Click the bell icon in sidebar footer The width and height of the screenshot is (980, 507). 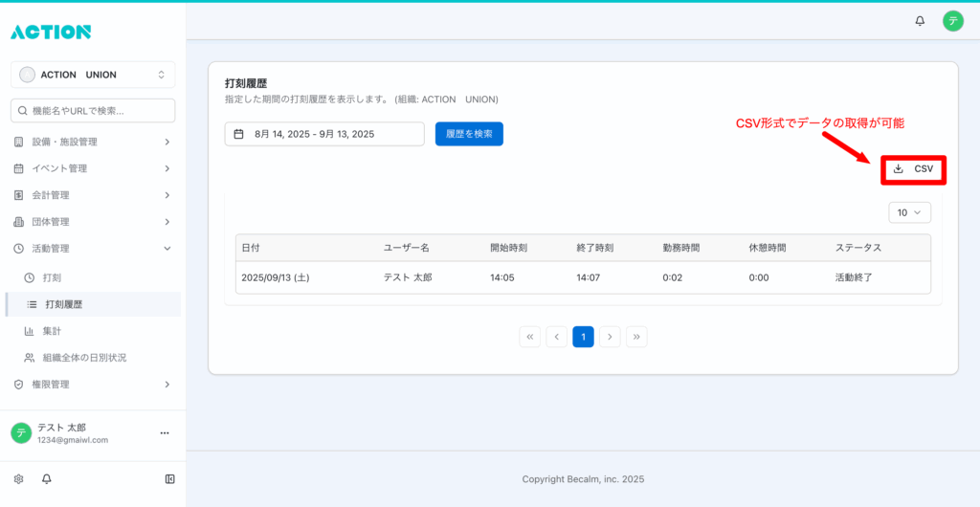click(x=46, y=478)
